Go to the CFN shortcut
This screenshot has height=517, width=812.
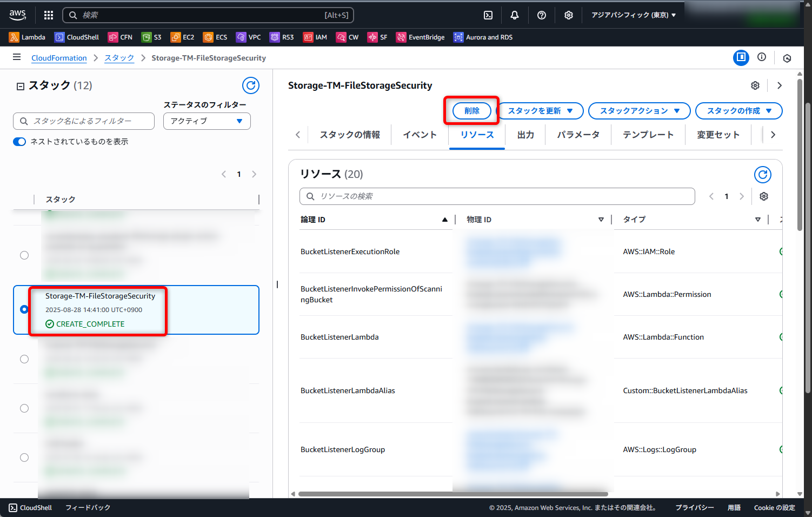click(120, 37)
